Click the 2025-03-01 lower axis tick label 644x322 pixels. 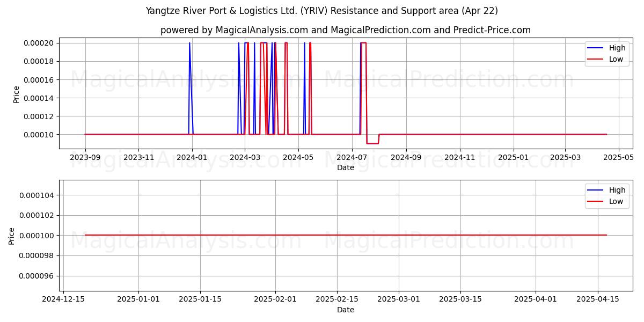coord(399,299)
